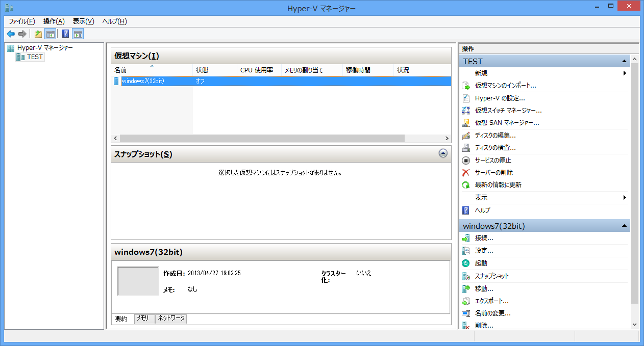This screenshot has width=644, height=346.
Task: Click the 作成日 value 2013/04/27 19:02:25
Action: tap(214, 273)
